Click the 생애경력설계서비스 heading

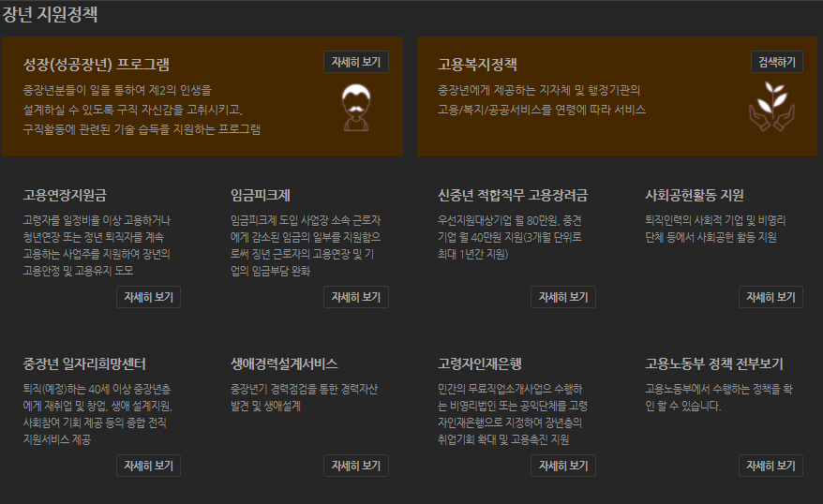284,363
